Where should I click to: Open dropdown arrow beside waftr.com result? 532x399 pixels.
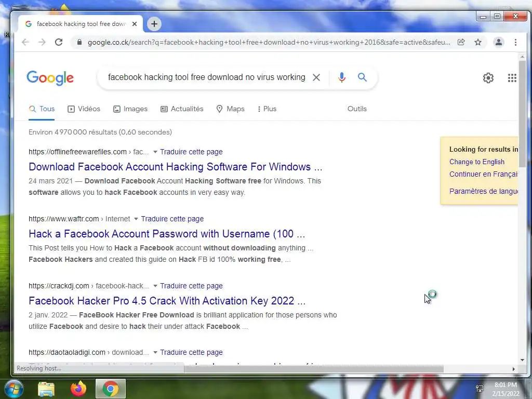(136, 219)
